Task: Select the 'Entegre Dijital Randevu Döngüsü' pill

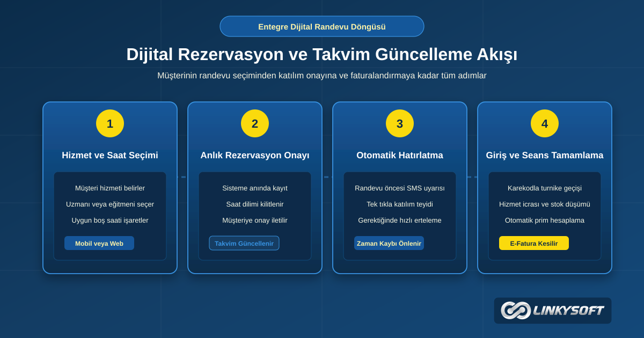Action: 322,26
